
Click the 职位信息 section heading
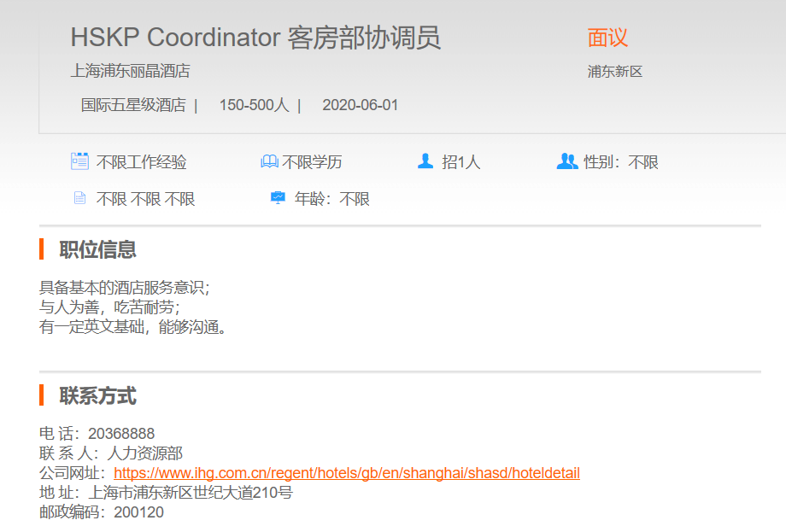[97, 249]
